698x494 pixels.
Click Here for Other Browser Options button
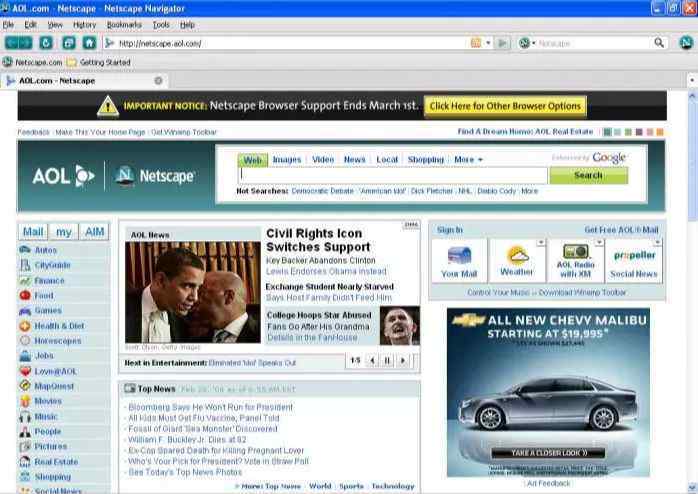tap(505, 106)
